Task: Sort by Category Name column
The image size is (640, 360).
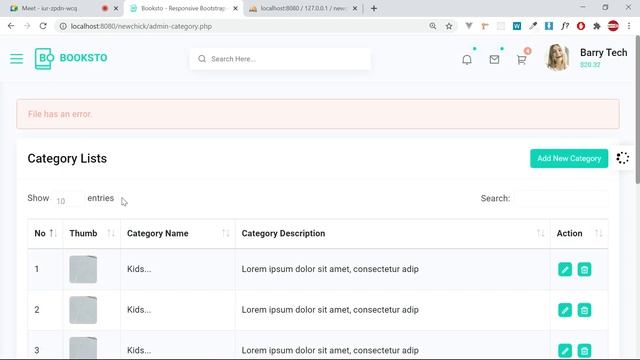Action: pos(178,233)
